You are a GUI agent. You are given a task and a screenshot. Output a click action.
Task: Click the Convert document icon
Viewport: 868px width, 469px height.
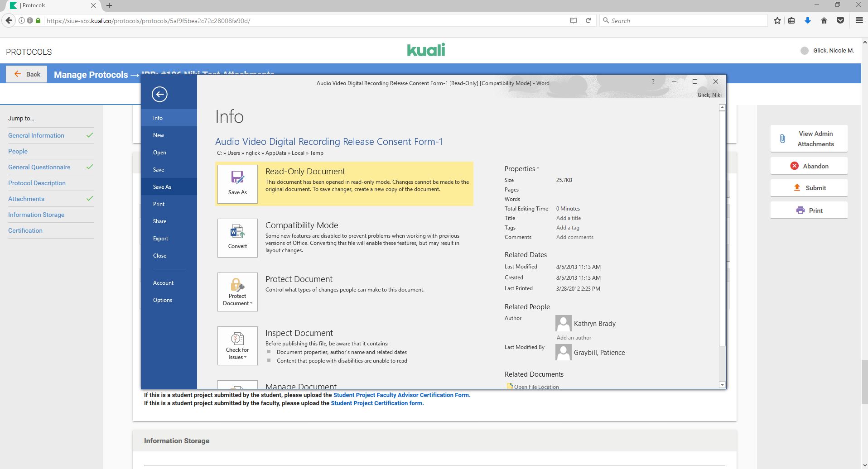click(237, 238)
